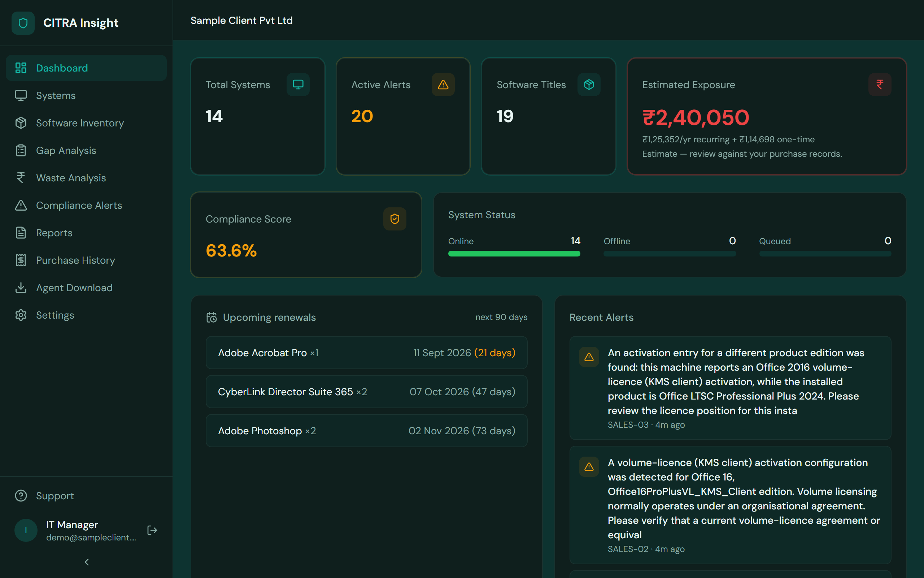The image size is (924, 578).
Task: Click the Agent Download arrow icon
Action: point(21,288)
